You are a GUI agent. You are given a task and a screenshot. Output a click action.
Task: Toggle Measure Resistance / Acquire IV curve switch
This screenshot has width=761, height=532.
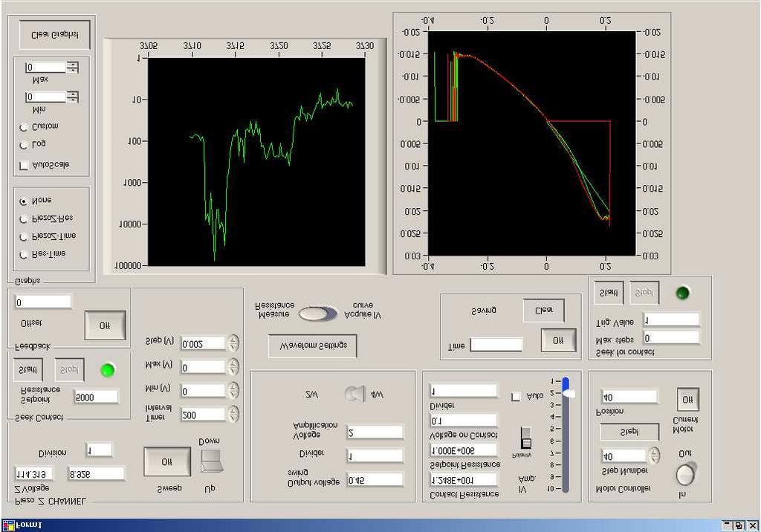(318, 314)
